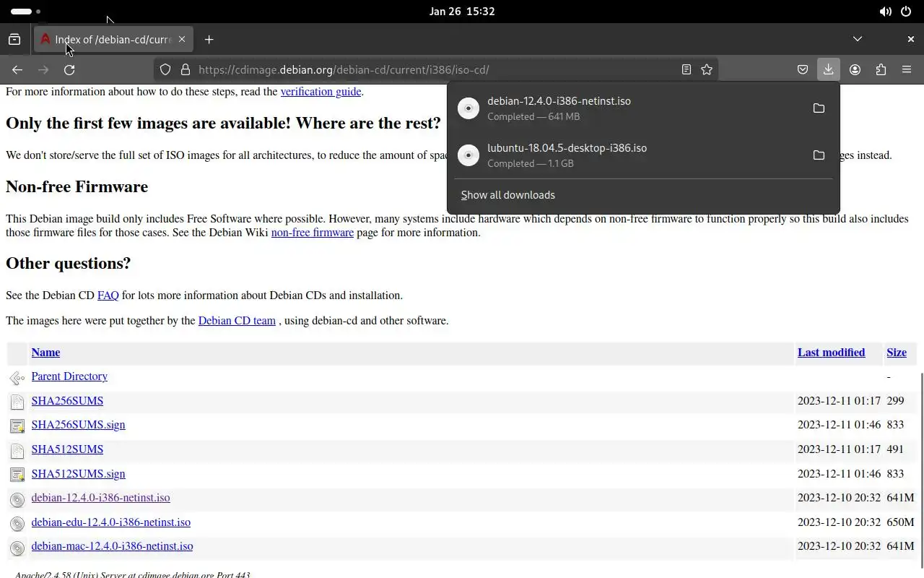Viewport: 924px width, 578px height.
Task: Click the 'Non-free Firmware' heading
Action: pyautogui.click(x=77, y=186)
